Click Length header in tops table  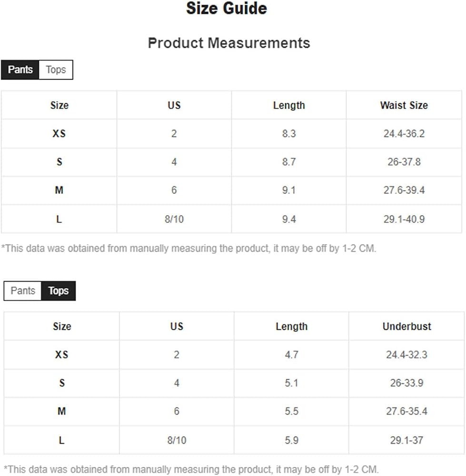click(x=291, y=327)
